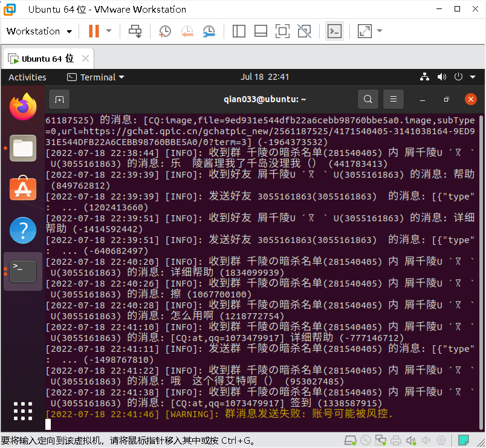The height and width of the screenshot is (448, 486).
Task: Click the terminal vertical scrollbar
Action: pyautogui.click(x=481, y=272)
